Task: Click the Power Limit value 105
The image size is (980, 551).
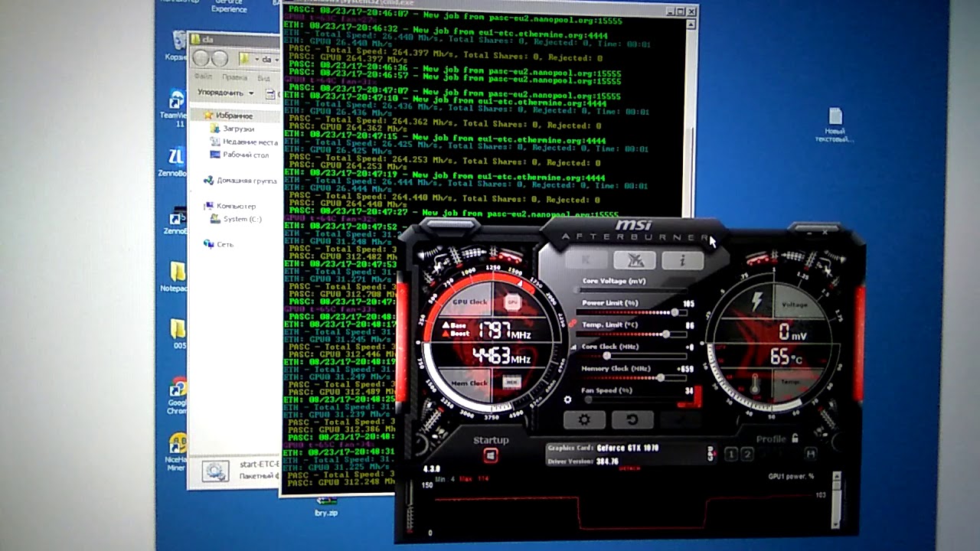Action: pyautogui.click(x=688, y=304)
